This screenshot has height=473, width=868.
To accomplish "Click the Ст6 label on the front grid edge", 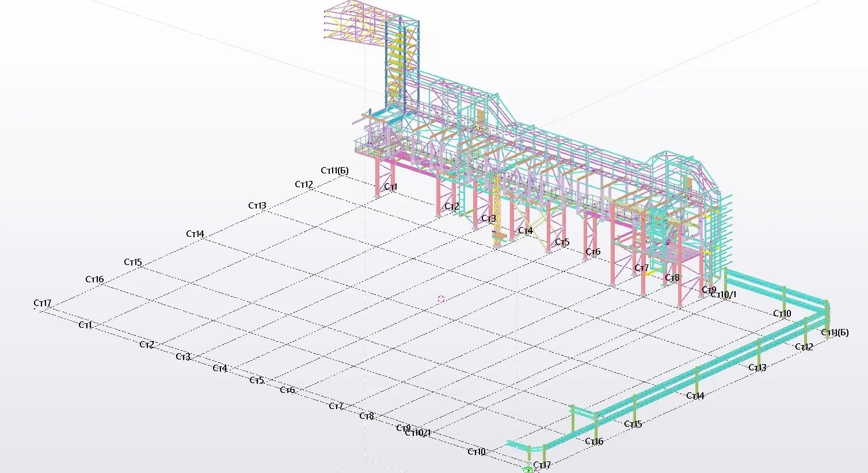I will (x=287, y=390).
